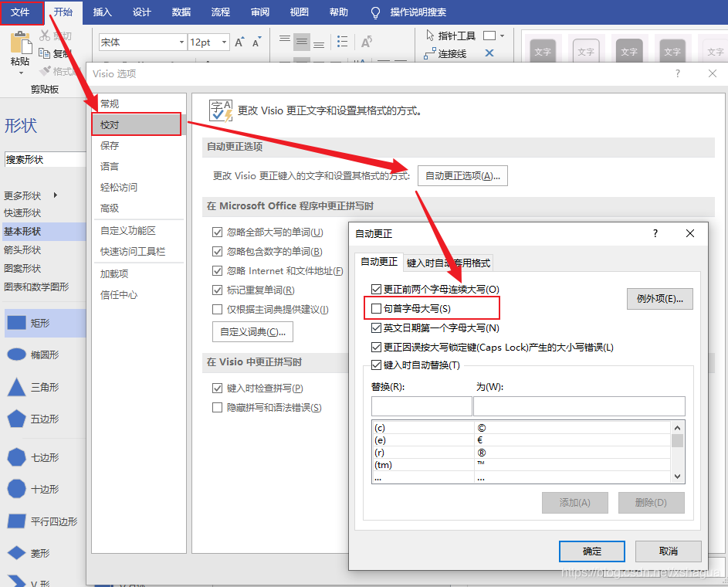Switch to the 插入 ribbon tab
Screen dimensions: 728x587
tap(103, 12)
